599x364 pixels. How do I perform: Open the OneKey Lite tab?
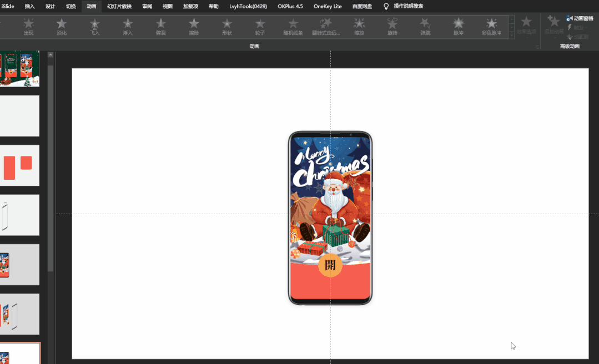click(328, 6)
